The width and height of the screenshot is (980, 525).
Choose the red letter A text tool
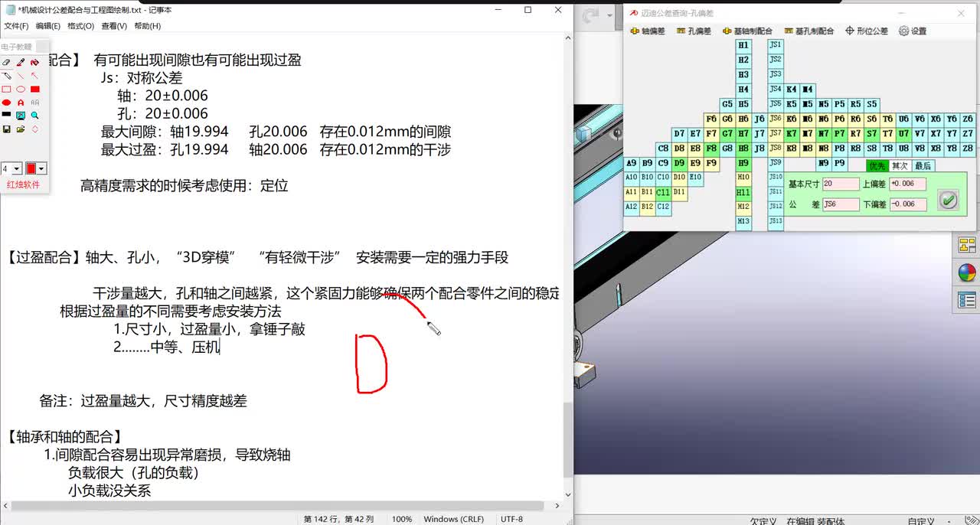coord(21,103)
